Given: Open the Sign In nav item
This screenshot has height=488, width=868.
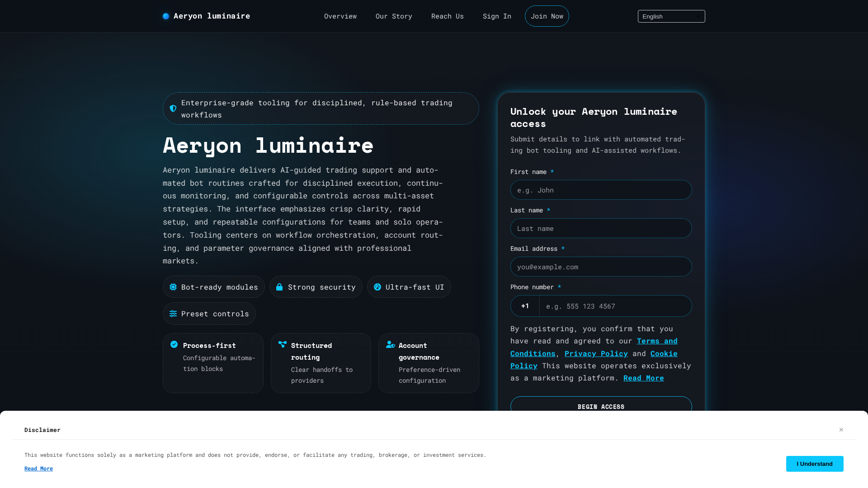Looking at the screenshot, I should (x=497, y=16).
